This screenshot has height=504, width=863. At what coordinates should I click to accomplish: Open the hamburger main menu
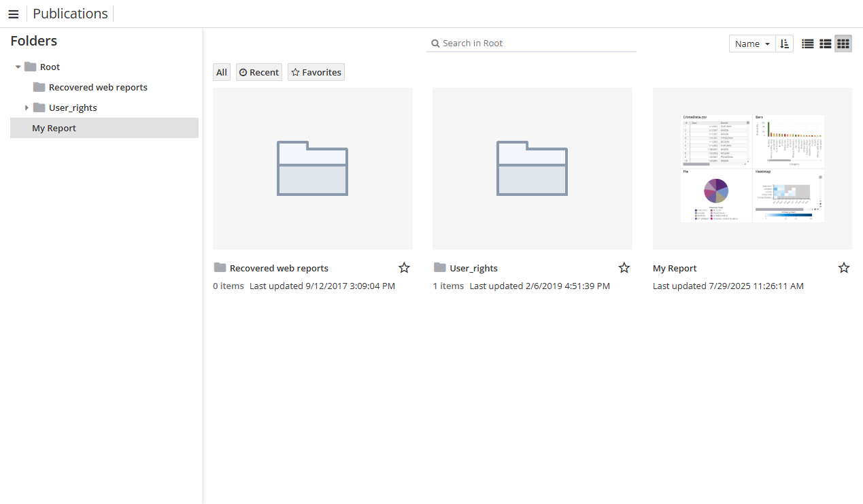point(14,14)
